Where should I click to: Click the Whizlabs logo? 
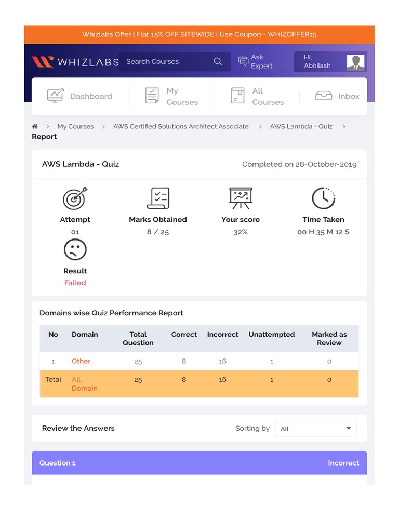75,62
